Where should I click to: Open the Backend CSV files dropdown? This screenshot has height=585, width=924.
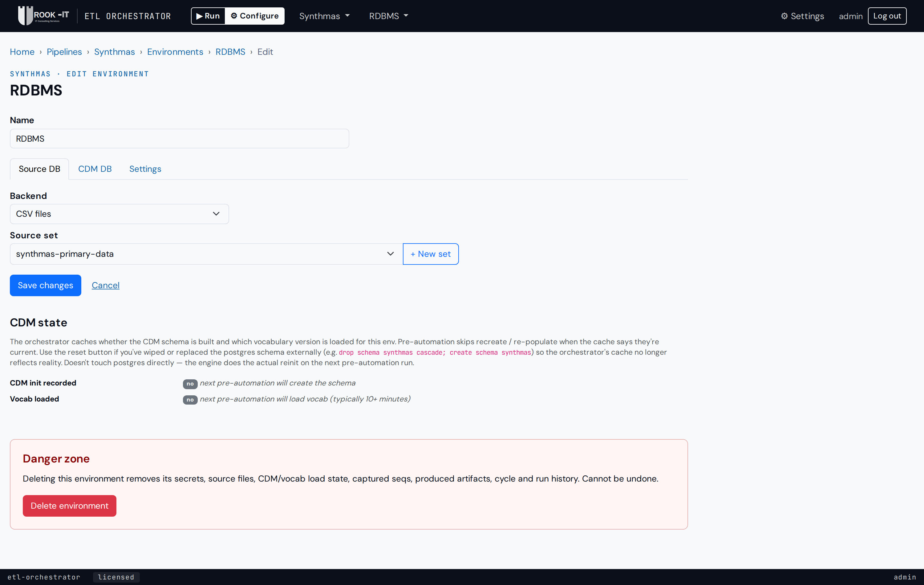[119, 214]
